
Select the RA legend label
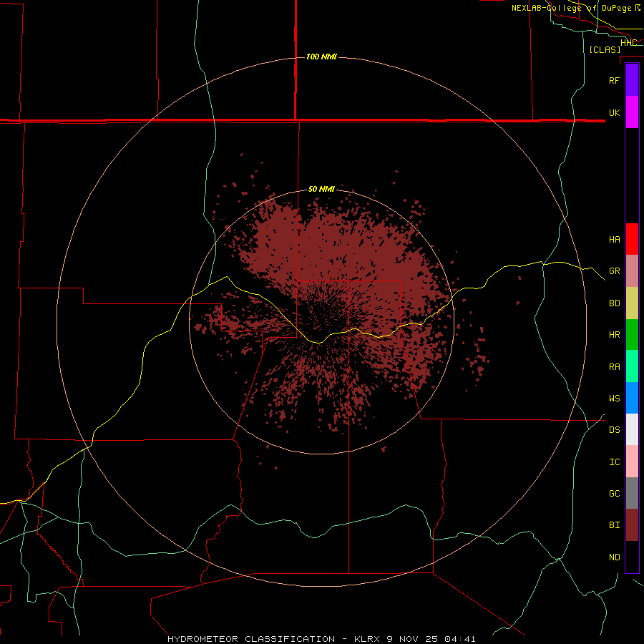coord(614,367)
